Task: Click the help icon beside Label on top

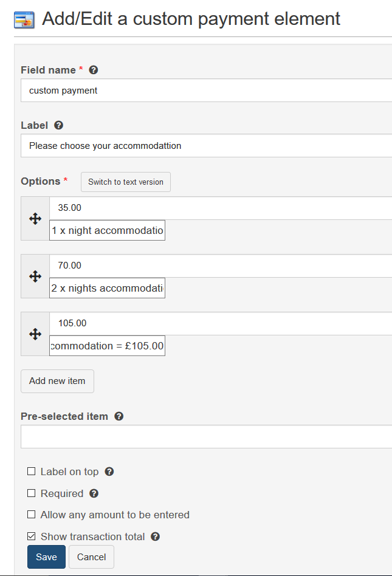Action: pyautogui.click(x=109, y=471)
